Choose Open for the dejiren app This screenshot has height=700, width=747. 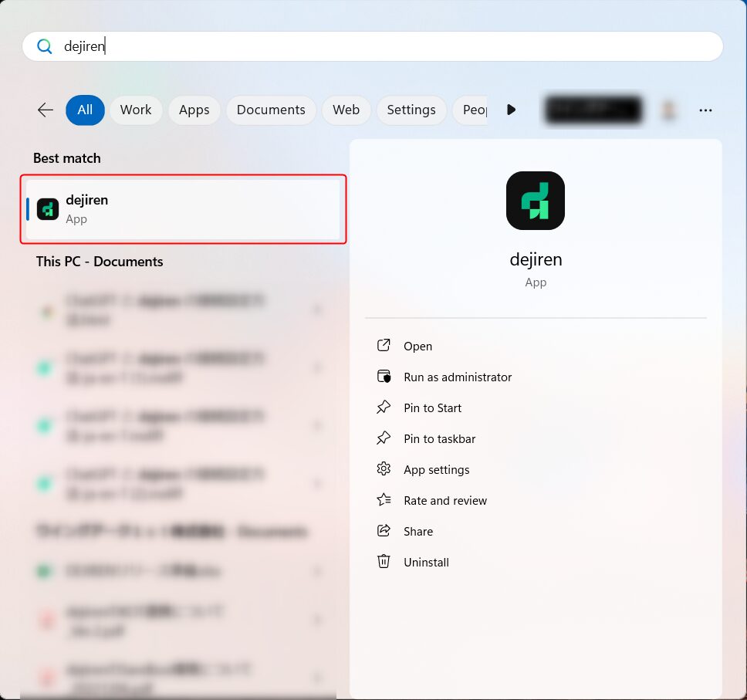(417, 347)
